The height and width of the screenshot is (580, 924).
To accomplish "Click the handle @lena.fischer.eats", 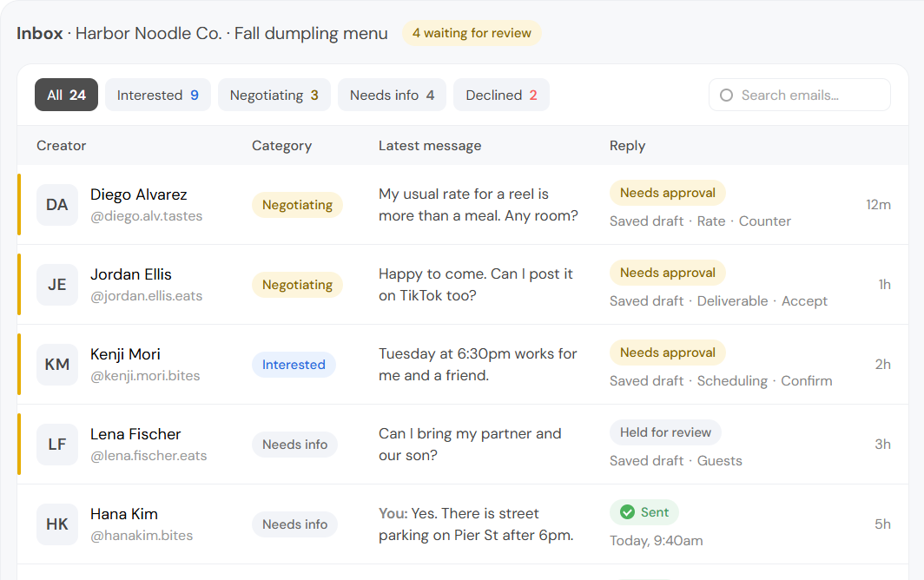I will (148, 456).
